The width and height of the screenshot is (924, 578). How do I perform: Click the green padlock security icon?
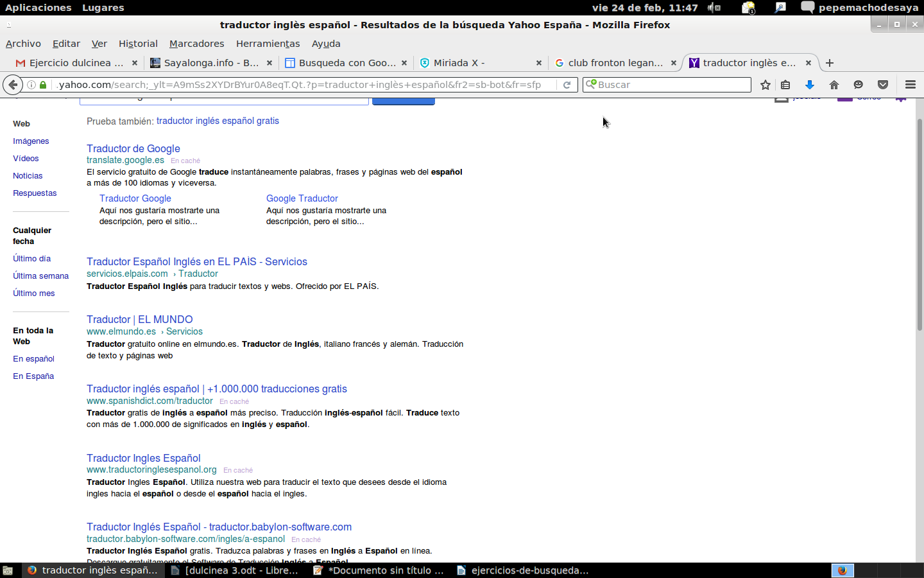click(43, 85)
